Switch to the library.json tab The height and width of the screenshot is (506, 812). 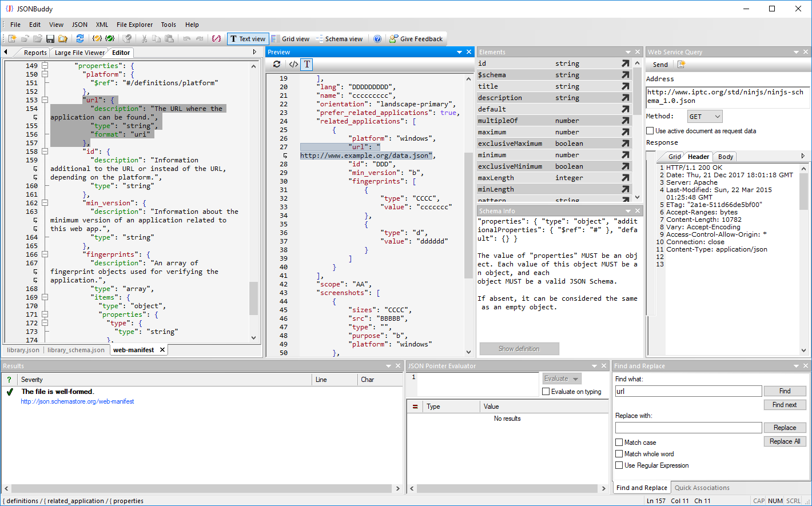[x=22, y=349]
